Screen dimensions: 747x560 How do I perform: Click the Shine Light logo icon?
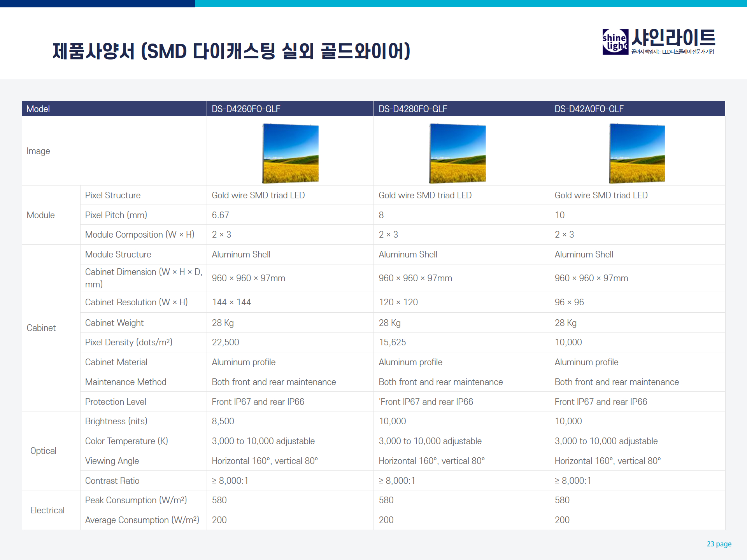coord(615,42)
